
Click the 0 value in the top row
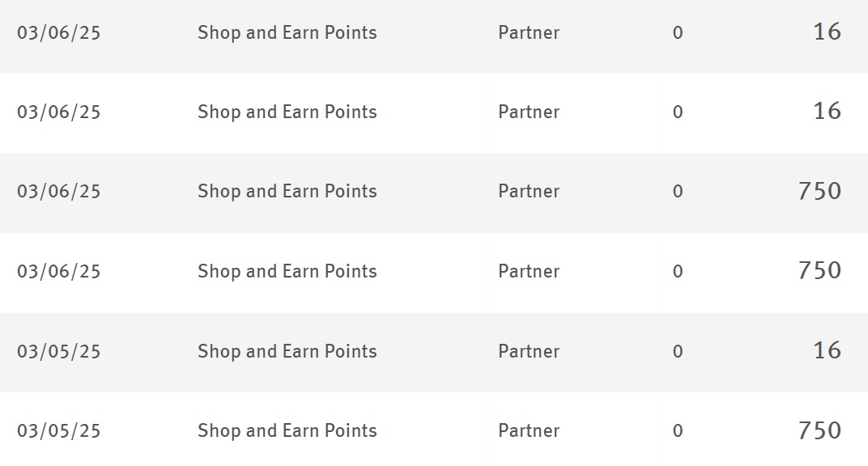(x=678, y=33)
